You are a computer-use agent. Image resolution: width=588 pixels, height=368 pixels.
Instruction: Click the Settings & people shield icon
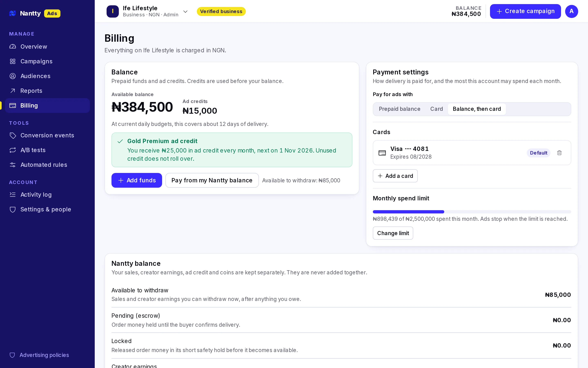(x=13, y=209)
